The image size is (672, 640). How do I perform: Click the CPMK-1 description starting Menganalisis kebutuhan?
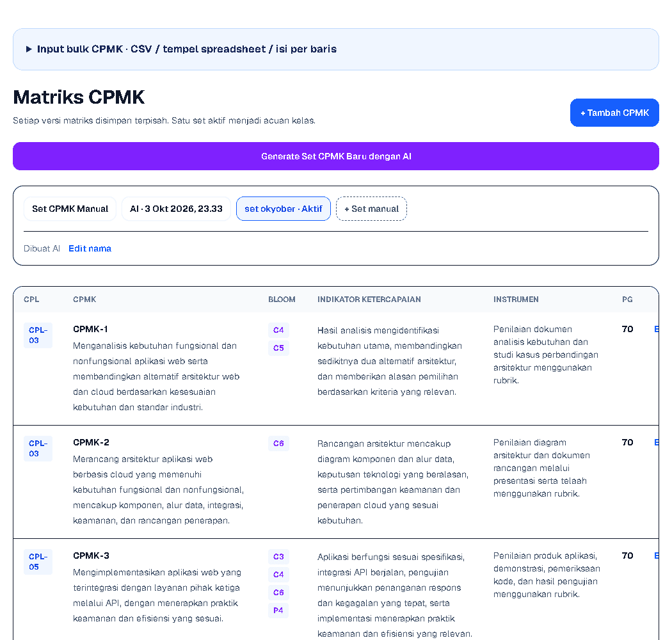click(x=156, y=376)
